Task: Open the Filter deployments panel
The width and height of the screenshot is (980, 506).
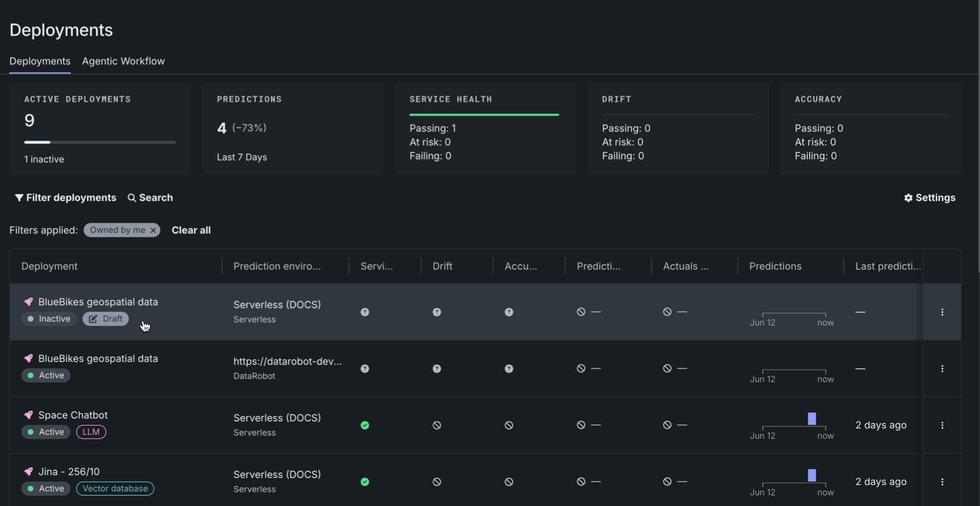Action: coord(65,198)
